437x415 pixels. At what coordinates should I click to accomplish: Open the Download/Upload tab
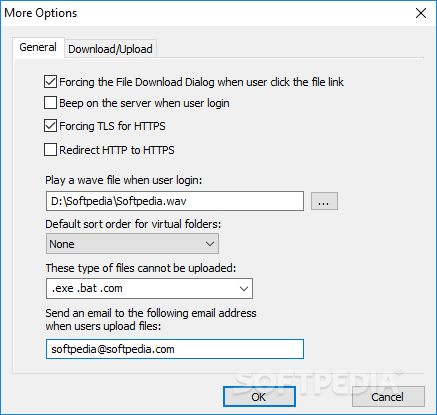pyautogui.click(x=110, y=49)
